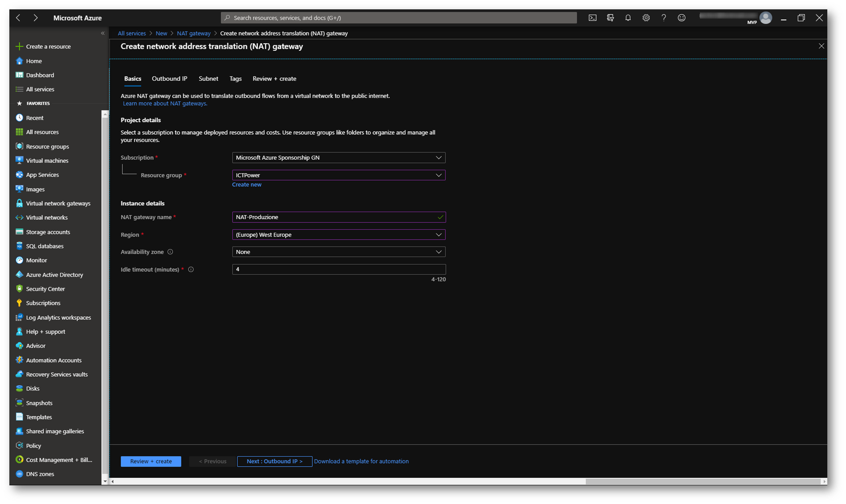Click the sidebar scroll down arrow
This screenshot has width=846, height=504.
[x=105, y=481]
